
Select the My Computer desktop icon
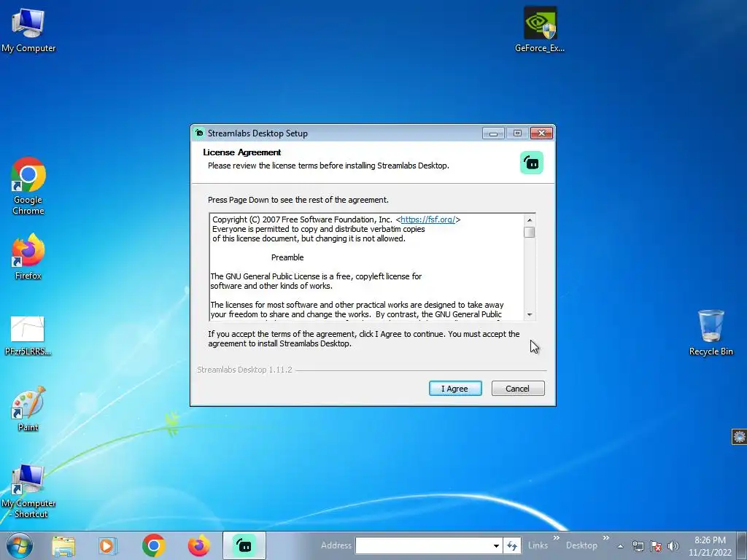(28, 30)
